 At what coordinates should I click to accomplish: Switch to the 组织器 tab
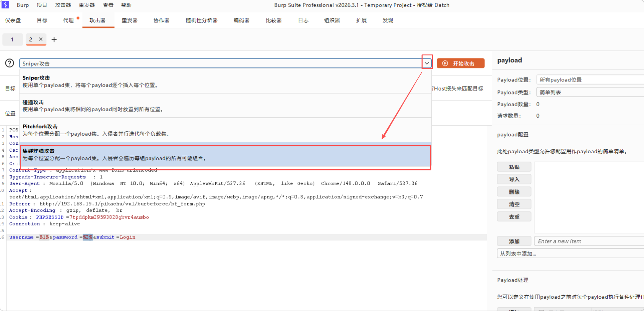point(332,20)
